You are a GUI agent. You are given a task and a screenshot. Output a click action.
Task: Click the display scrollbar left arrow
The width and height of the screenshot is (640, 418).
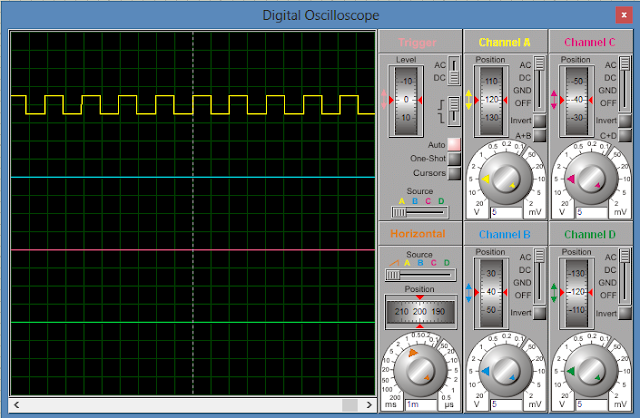[16, 405]
